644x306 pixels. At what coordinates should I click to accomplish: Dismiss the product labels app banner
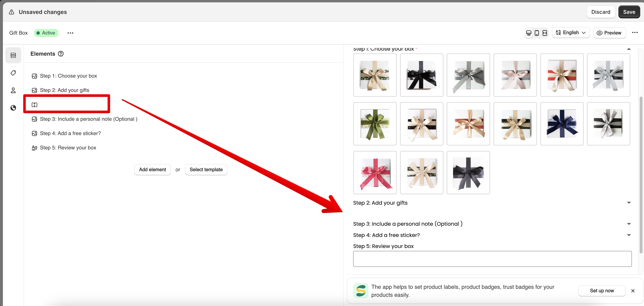pyautogui.click(x=633, y=291)
